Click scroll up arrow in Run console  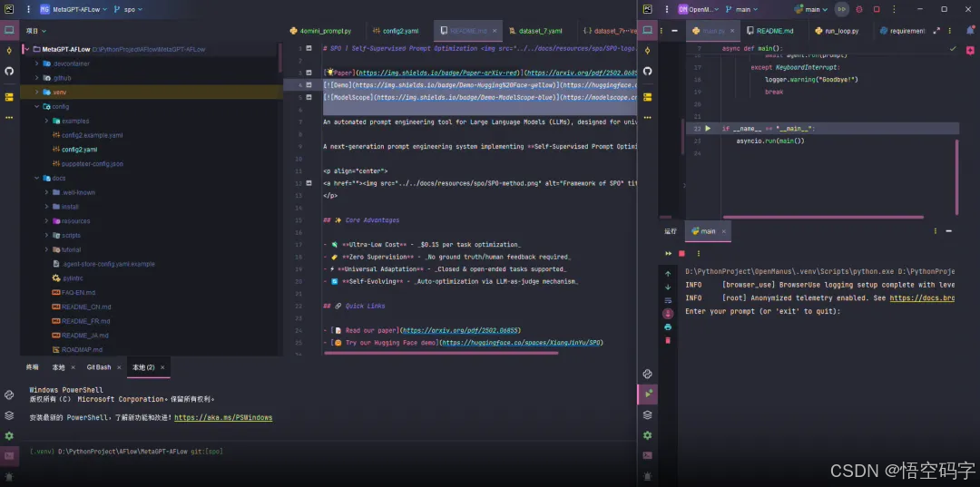[668, 274]
